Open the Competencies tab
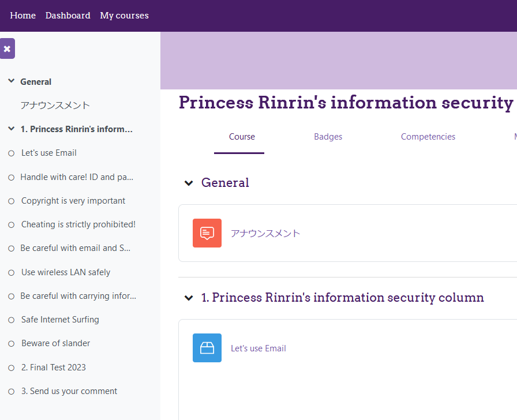 point(428,137)
